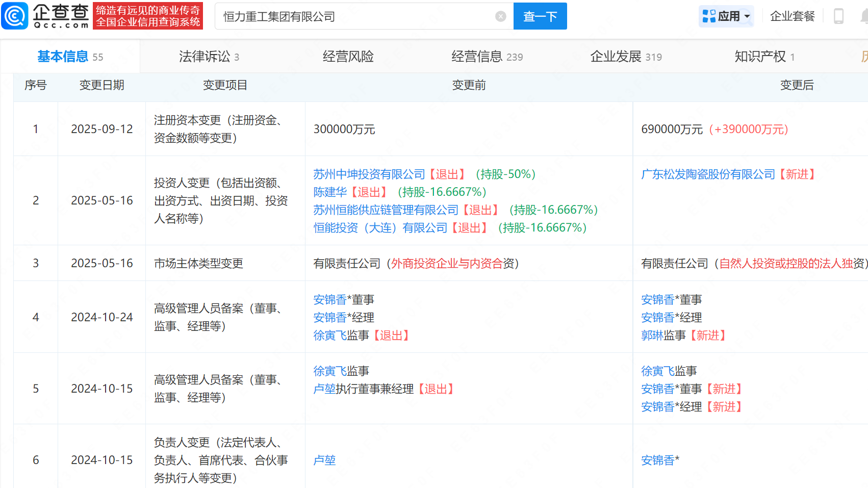Open 徐寅飞监事【退出】 link in row 4
The width and height of the screenshot is (868, 488).
(330, 336)
